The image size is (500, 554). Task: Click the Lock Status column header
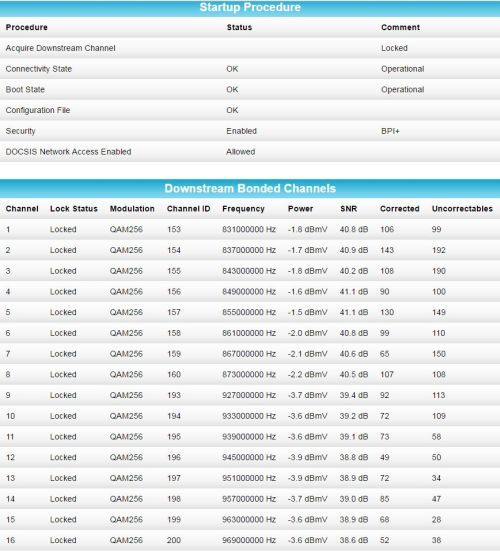[x=74, y=209]
